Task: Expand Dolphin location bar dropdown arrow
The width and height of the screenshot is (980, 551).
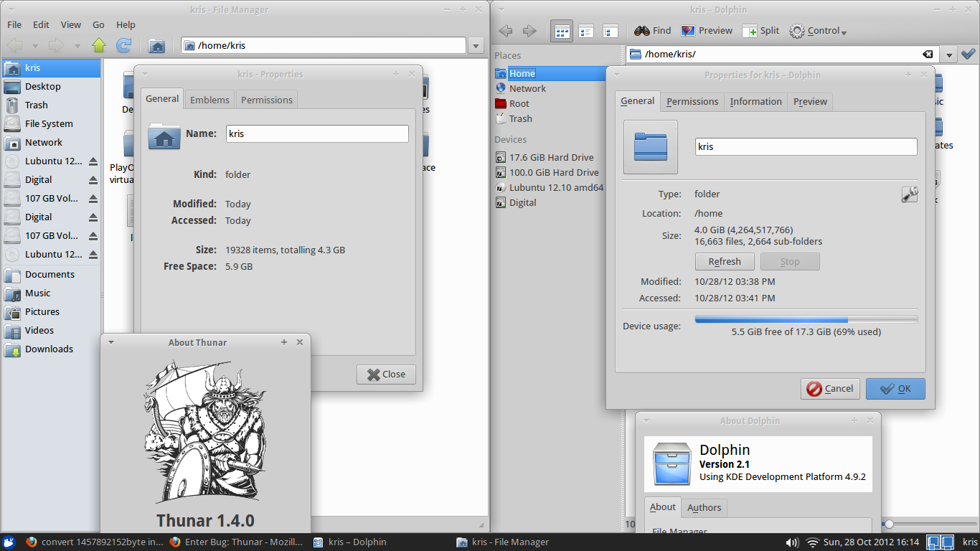Action: pyautogui.click(x=949, y=55)
